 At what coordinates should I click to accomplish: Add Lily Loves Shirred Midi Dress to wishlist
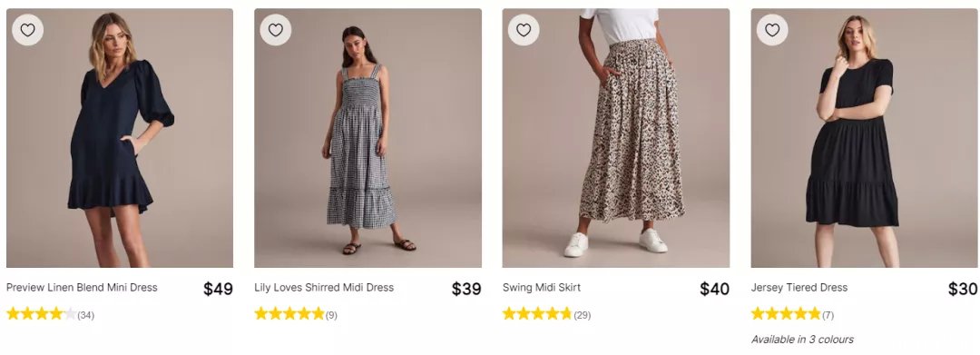276,29
